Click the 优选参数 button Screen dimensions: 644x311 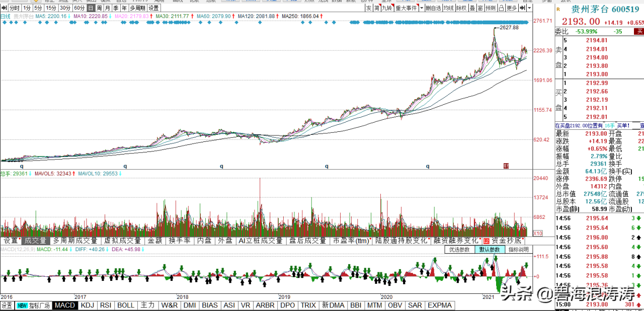pos(459,250)
